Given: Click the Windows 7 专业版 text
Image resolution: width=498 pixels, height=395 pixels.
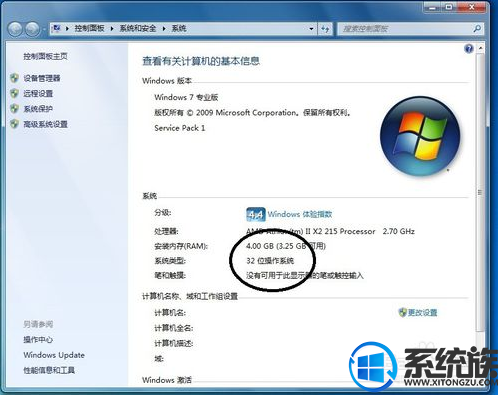Looking at the screenshot, I should [x=186, y=97].
